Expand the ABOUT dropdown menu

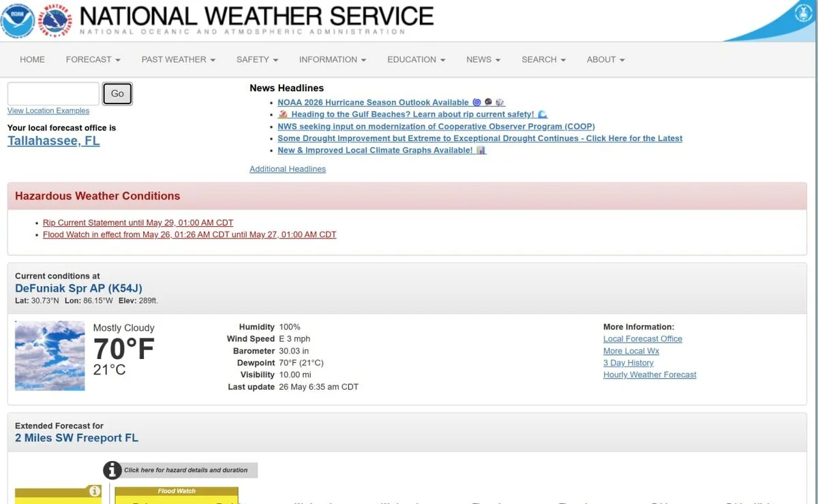(x=605, y=59)
